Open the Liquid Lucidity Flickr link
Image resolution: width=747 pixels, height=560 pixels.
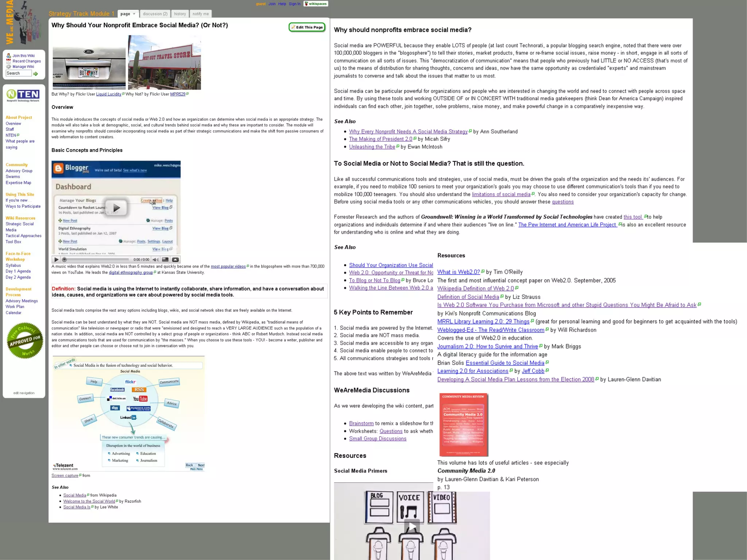(109, 94)
